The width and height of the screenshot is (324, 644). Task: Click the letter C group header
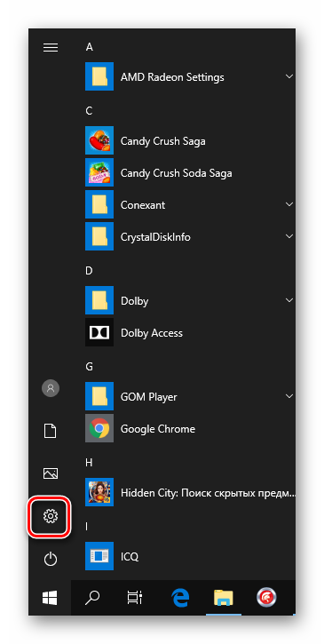point(89,111)
